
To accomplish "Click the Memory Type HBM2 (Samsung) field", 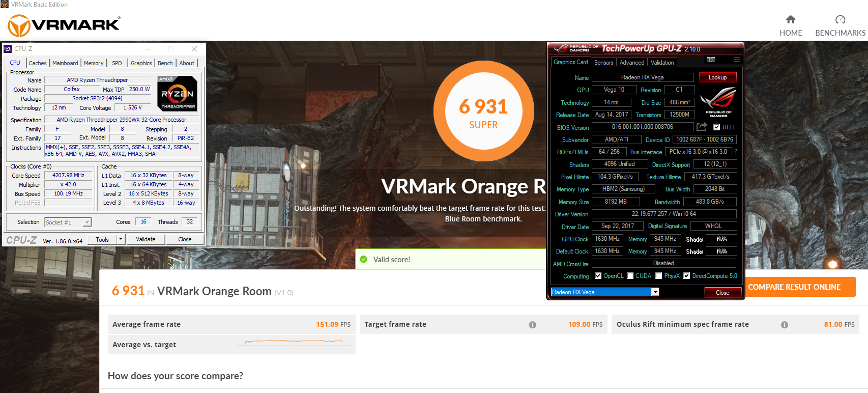I will tap(623, 189).
